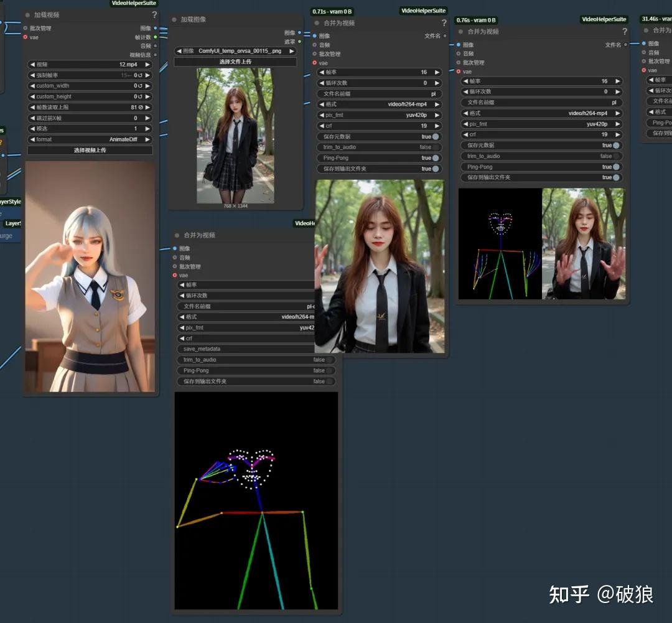Enable trim_to_audio on the first 合并为视频 node

(x=436, y=147)
